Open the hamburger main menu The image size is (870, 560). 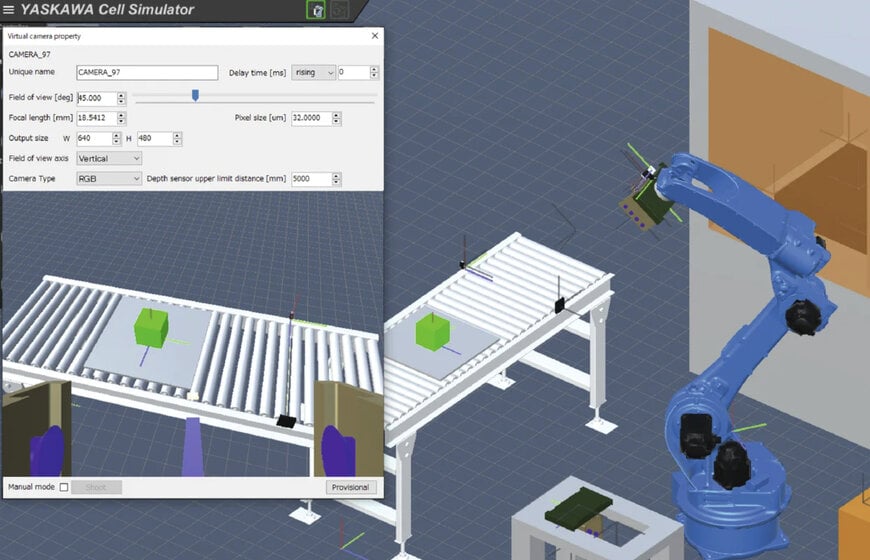[x=8, y=9]
